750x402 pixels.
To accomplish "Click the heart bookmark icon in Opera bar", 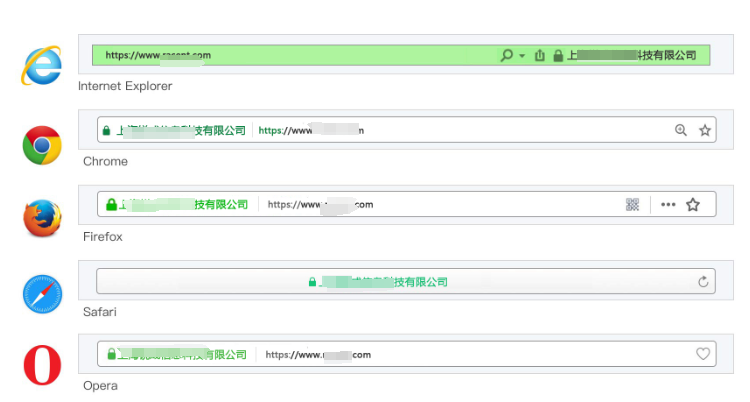I will pyautogui.click(x=703, y=354).
